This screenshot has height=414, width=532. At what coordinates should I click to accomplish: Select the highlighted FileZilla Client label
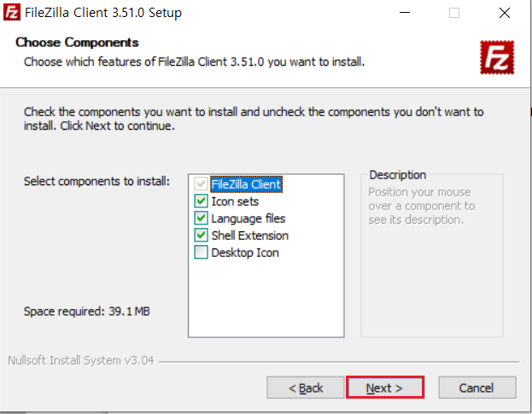tap(246, 184)
